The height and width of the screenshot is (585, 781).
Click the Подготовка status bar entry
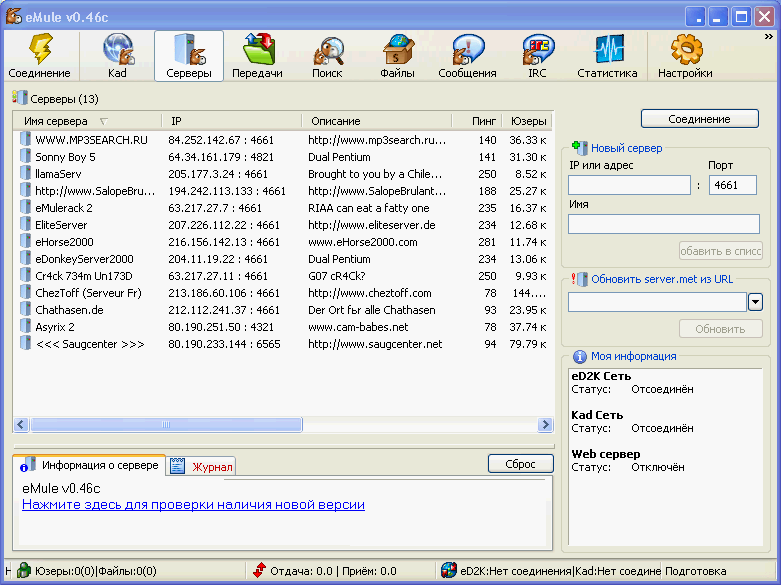pos(696,571)
